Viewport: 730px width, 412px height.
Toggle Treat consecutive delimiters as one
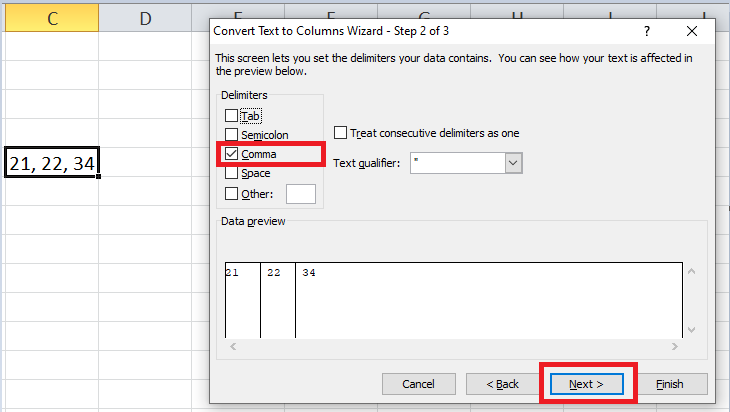pos(341,133)
